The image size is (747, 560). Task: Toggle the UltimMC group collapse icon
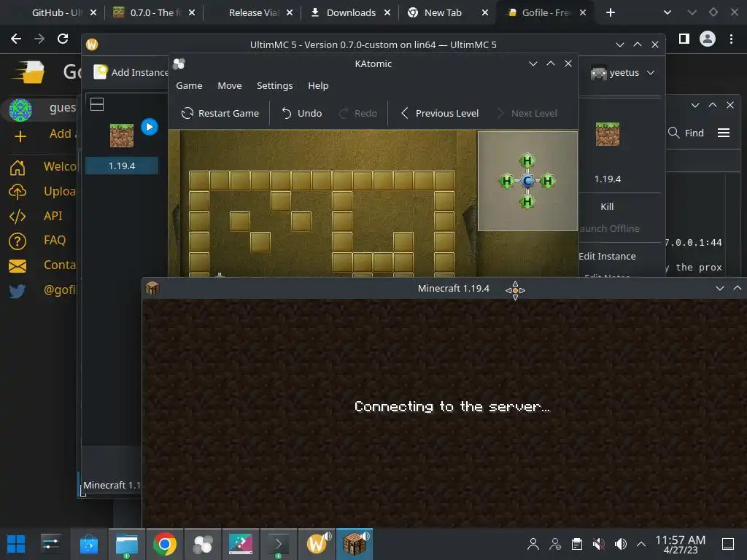(x=97, y=104)
